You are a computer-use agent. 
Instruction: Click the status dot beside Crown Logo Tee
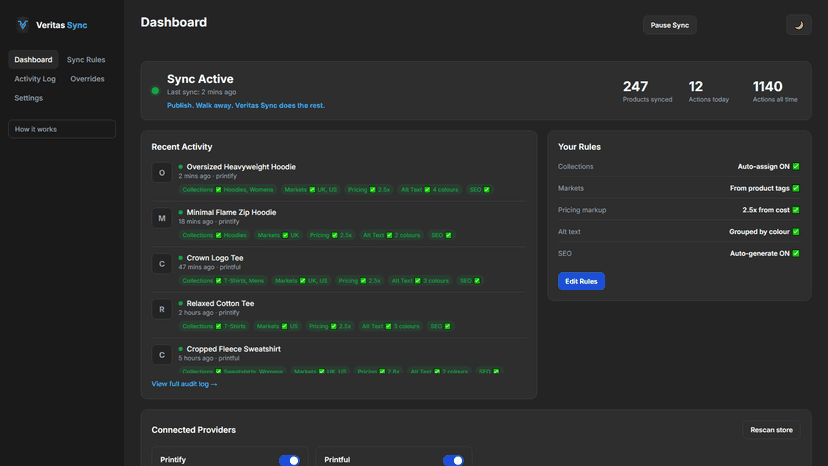(181, 258)
